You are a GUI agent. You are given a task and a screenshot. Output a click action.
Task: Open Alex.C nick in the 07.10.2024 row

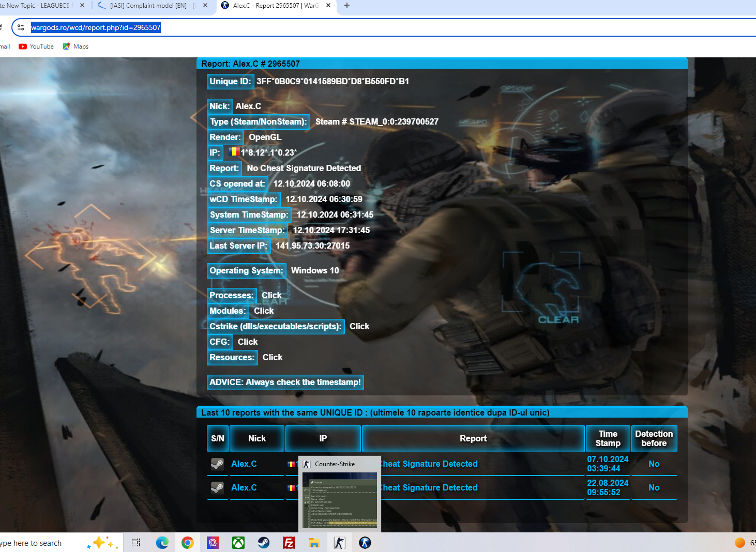(244, 464)
